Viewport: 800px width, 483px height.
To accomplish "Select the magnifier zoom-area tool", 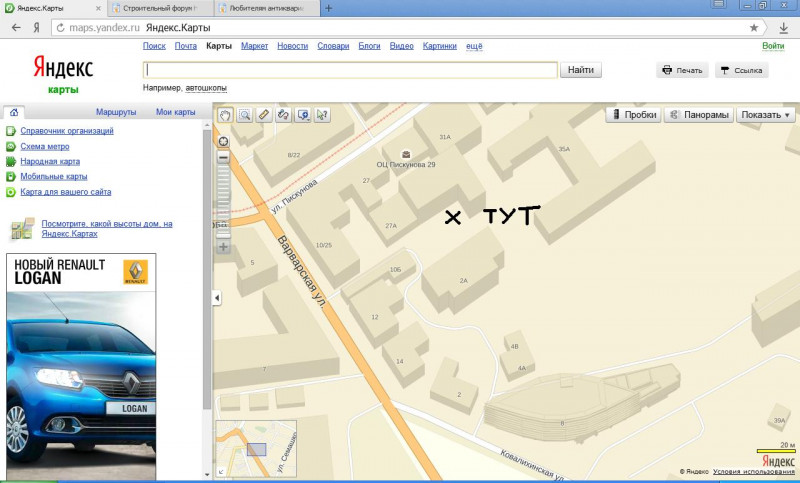I will 245,115.
